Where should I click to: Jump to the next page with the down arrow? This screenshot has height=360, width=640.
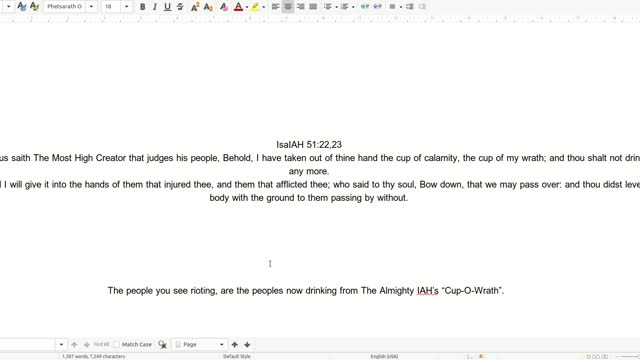point(247,344)
